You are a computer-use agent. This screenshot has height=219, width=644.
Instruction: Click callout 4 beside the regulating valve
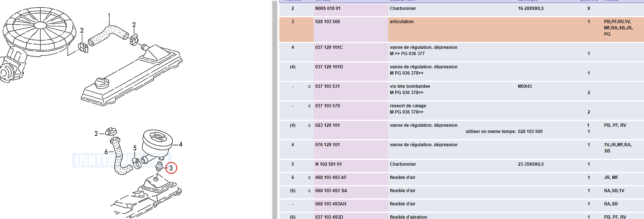pyautogui.click(x=180, y=144)
